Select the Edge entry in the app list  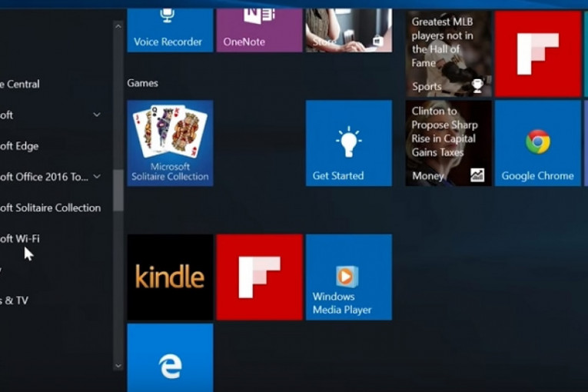pos(20,146)
